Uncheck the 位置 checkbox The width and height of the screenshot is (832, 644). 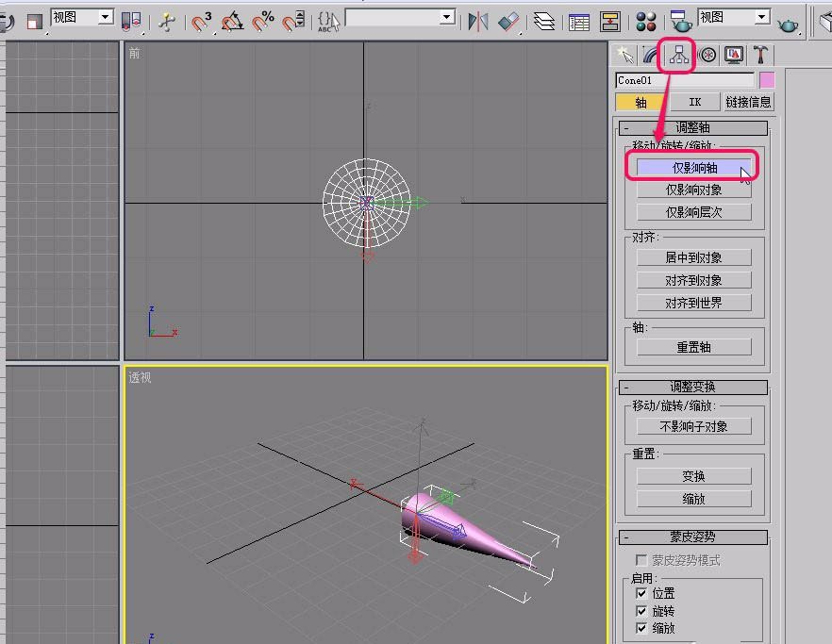pos(641,592)
